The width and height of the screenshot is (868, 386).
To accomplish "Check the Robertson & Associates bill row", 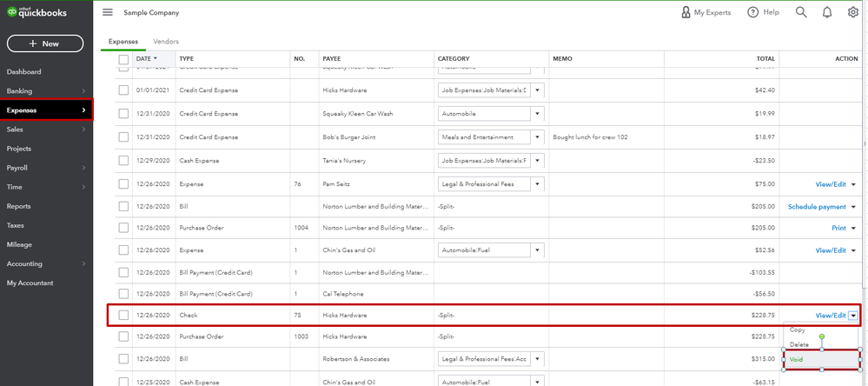I will (123, 359).
